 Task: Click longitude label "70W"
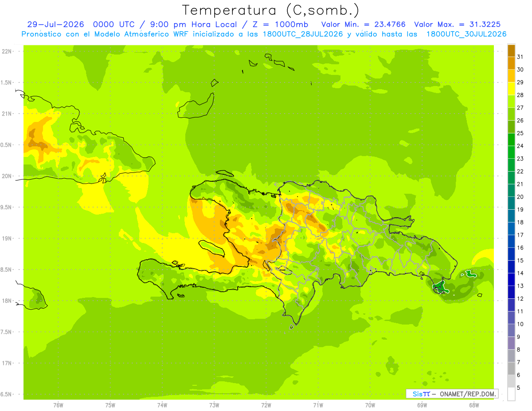pyautogui.click(x=370, y=405)
